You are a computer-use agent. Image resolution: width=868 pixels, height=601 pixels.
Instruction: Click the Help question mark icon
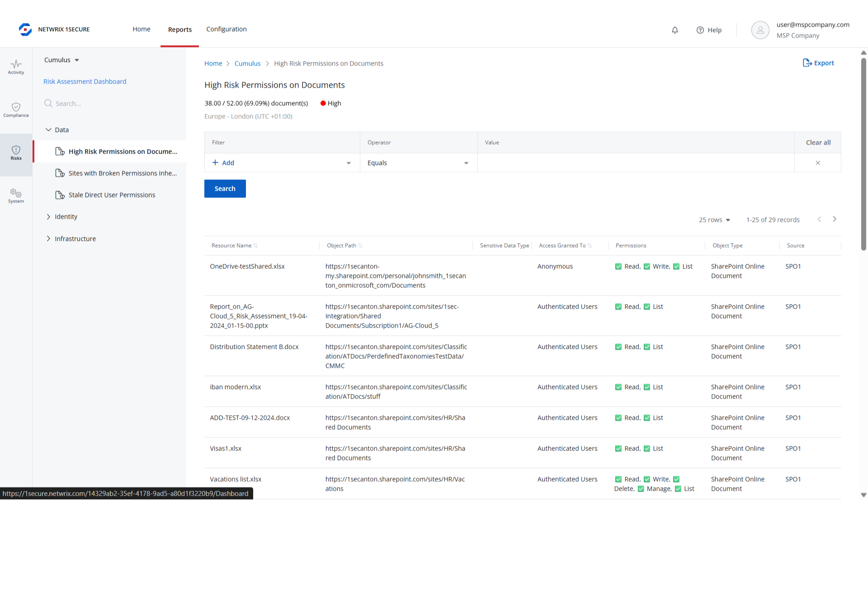tap(700, 30)
